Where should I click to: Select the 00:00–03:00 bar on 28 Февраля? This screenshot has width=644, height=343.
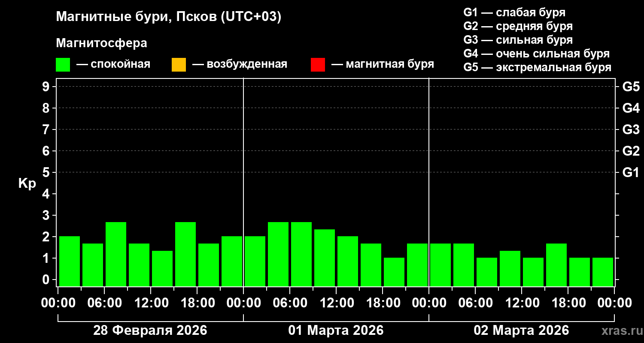pos(70,261)
